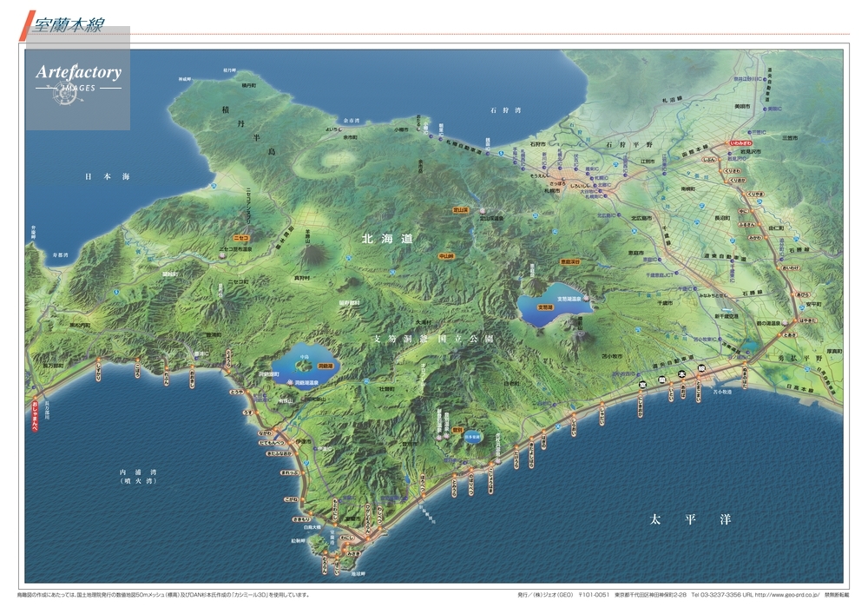Click the orange ニセコ label badge

click(x=241, y=237)
